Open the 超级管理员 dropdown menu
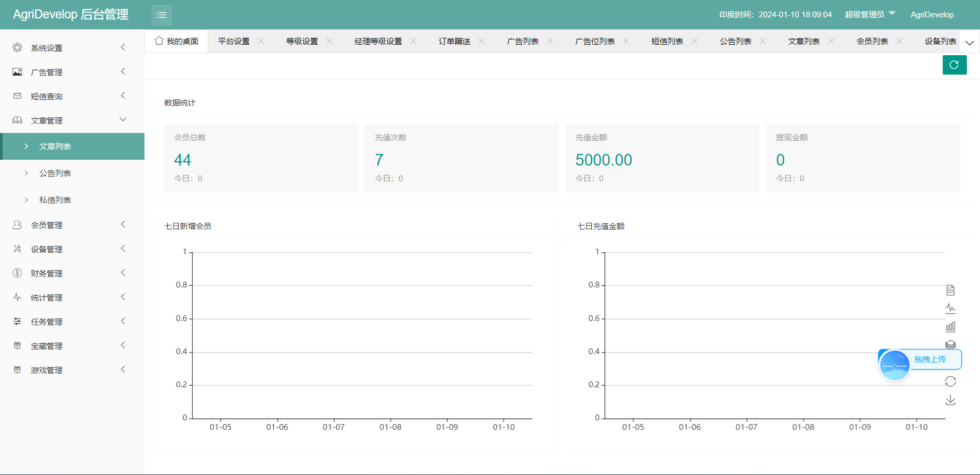This screenshot has height=475, width=980. tap(870, 15)
